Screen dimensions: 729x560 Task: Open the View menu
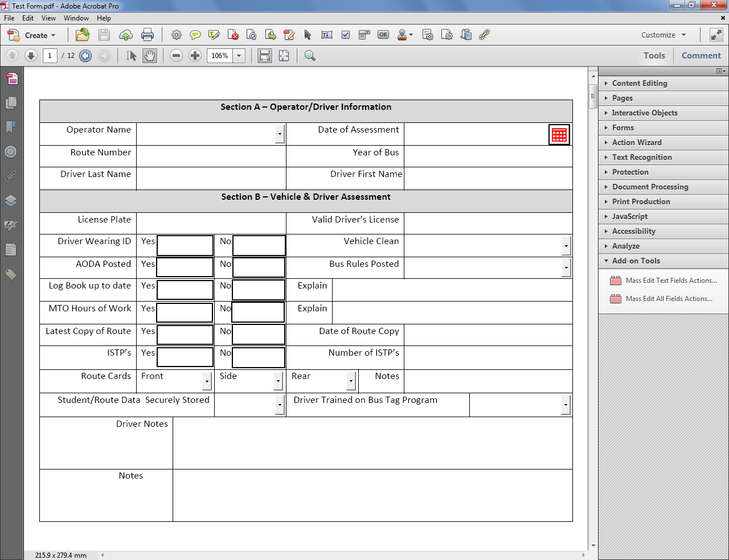tap(48, 18)
